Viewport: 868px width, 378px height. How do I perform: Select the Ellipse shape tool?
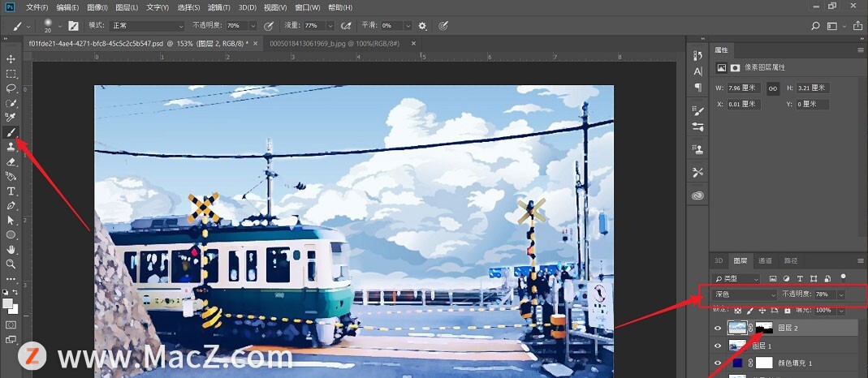point(11,235)
